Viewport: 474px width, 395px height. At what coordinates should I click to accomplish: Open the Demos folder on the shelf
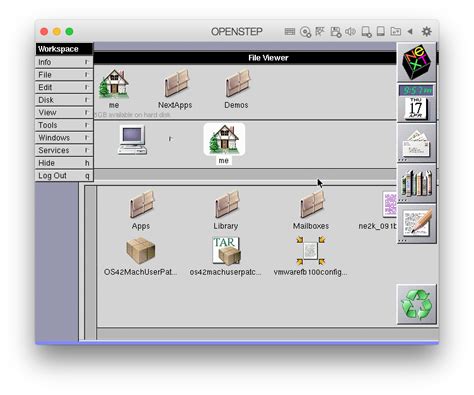click(x=237, y=83)
